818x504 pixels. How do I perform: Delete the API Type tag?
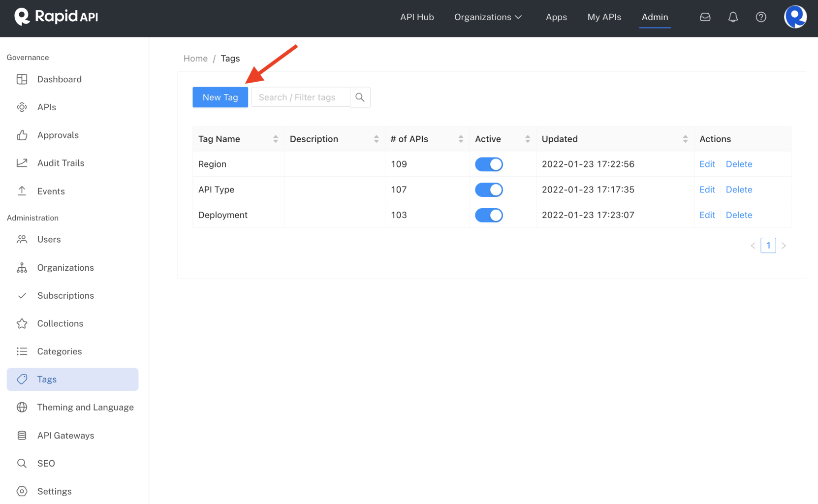coord(739,190)
